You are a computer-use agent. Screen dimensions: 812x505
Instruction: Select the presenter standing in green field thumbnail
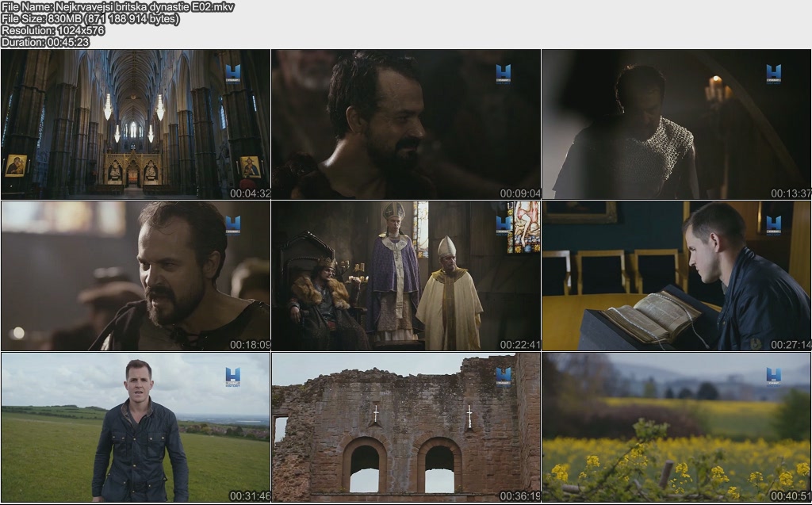pyautogui.click(x=136, y=427)
